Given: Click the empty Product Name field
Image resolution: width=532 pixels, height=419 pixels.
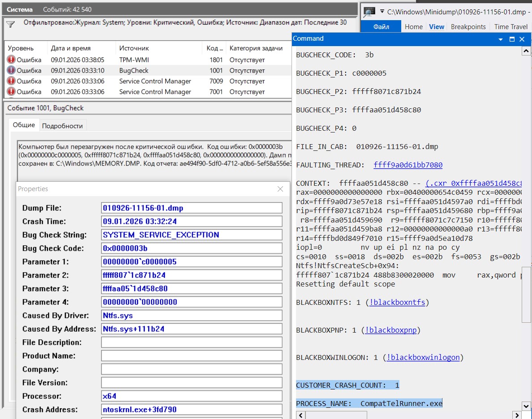Looking at the screenshot, I should (x=192, y=356).
